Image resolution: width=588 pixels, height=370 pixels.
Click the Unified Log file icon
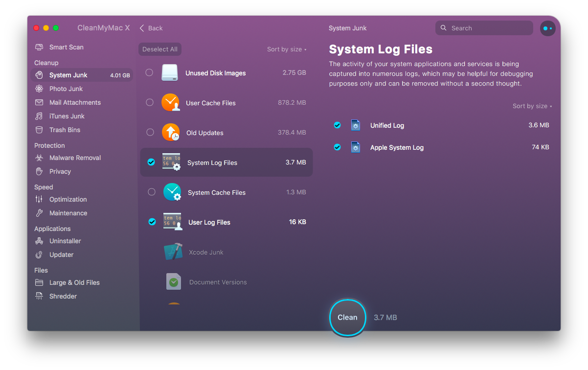(356, 125)
